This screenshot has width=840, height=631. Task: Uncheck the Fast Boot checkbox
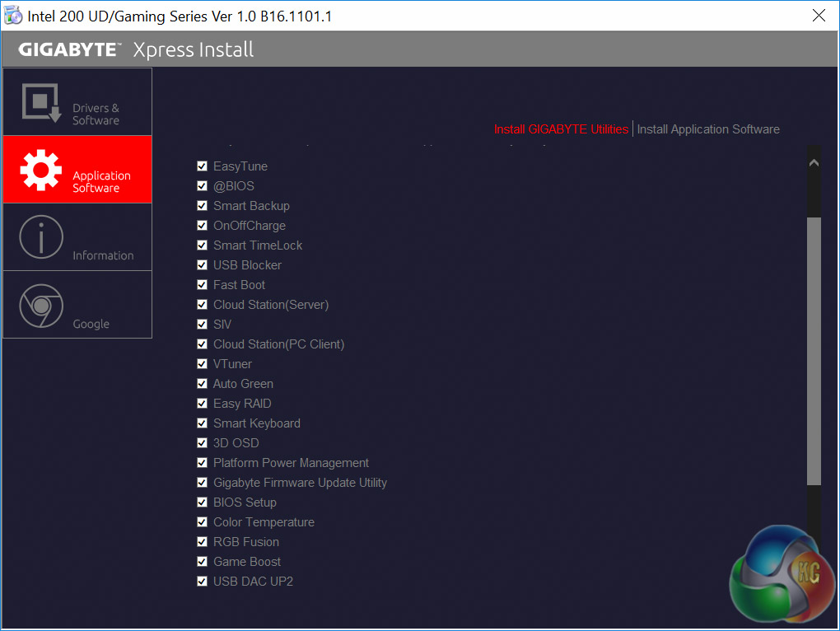(202, 285)
